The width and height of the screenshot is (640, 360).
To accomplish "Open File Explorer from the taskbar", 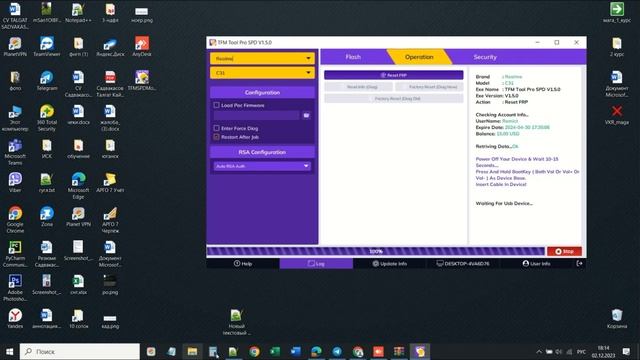I will pyautogui.click(x=192, y=351).
